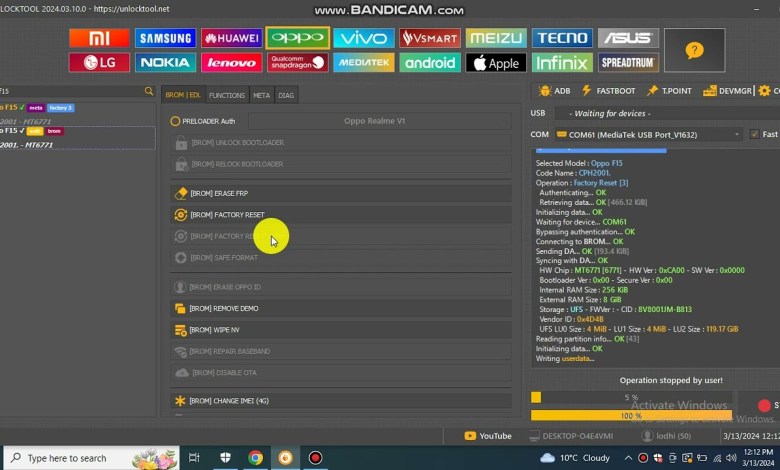
Task: Click the Oppo Realme V1 field
Action: (x=380, y=121)
